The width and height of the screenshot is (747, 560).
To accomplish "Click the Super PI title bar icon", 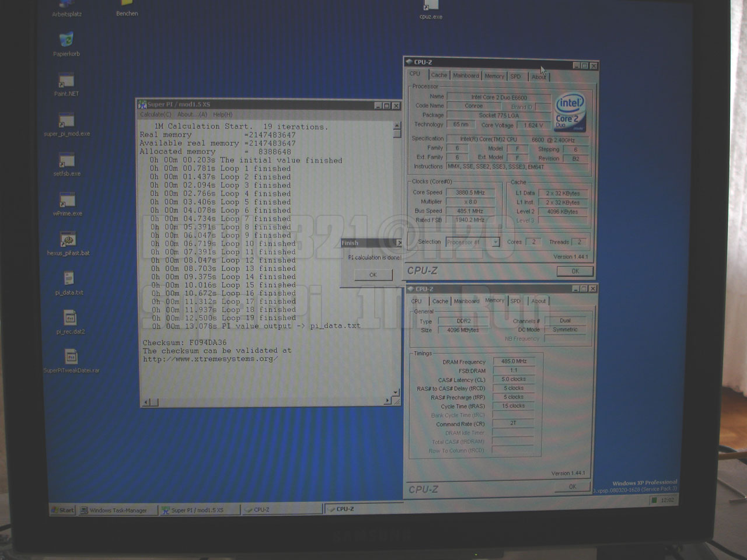I will coord(142,104).
